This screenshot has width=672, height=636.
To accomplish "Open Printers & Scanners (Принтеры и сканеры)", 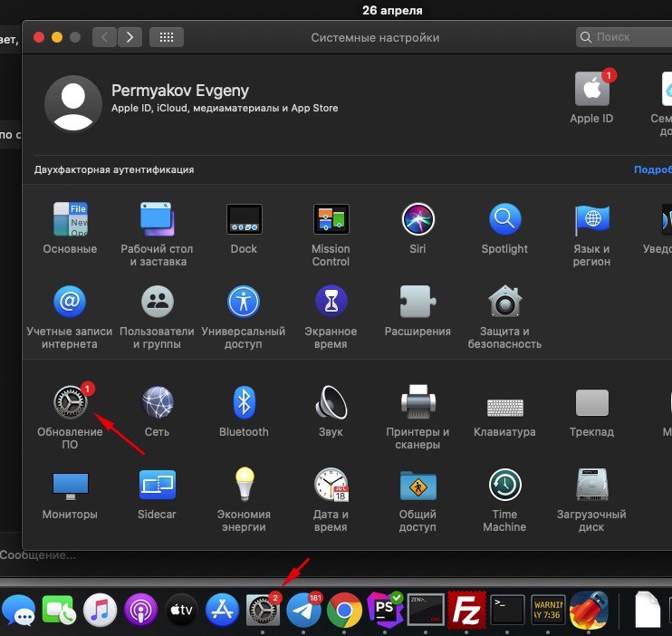I will click(418, 401).
